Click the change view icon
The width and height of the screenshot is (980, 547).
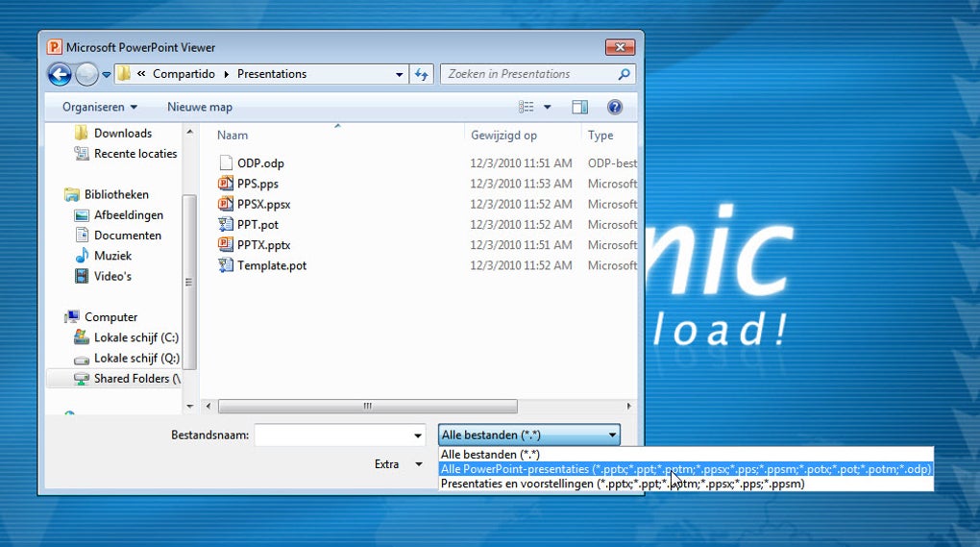[527, 107]
